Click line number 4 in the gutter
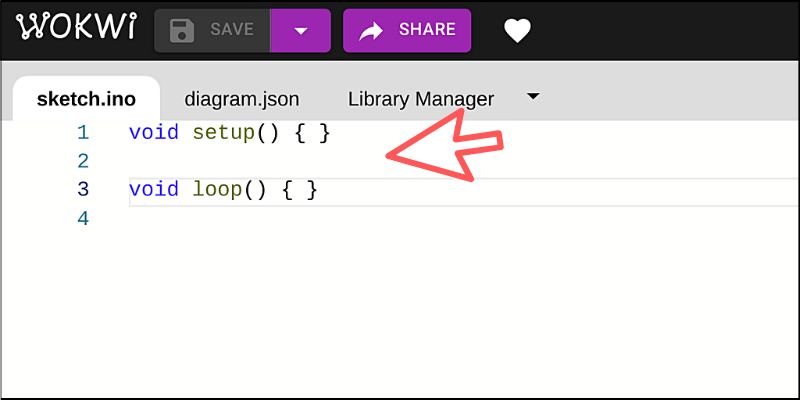The image size is (800, 400). (83, 219)
